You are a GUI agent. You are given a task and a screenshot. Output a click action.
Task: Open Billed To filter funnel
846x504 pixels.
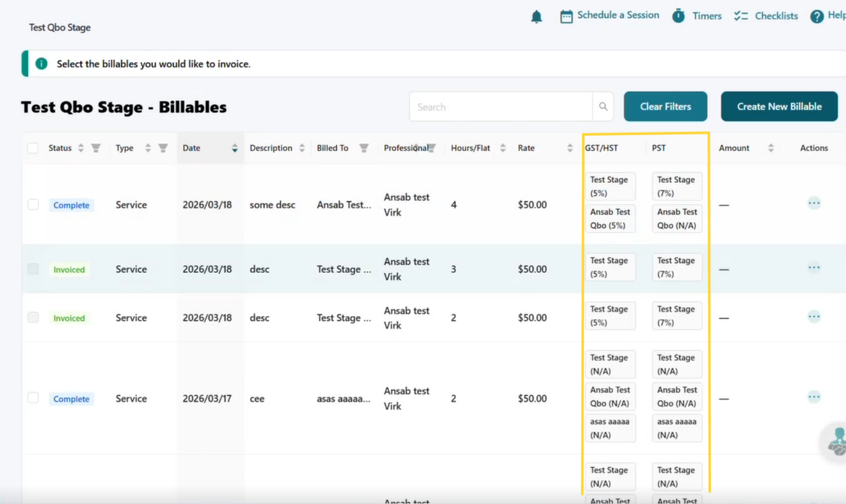364,148
